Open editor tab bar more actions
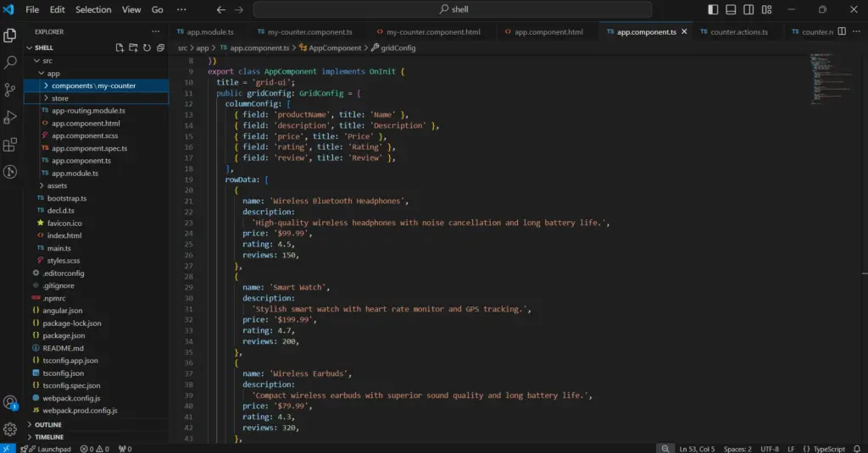Viewport: 868px width, 453px height. (856, 31)
